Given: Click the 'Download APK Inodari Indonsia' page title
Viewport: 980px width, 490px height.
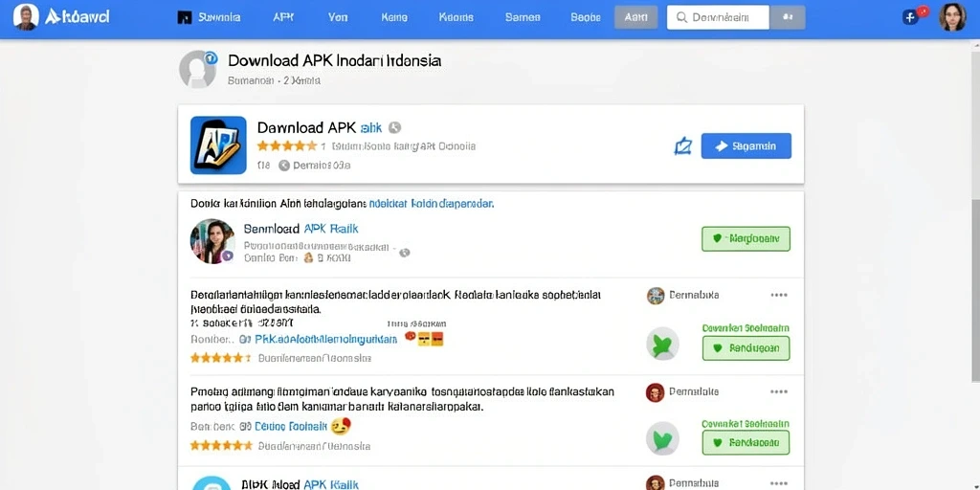Looking at the screenshot, I should [x=334, y=60].
